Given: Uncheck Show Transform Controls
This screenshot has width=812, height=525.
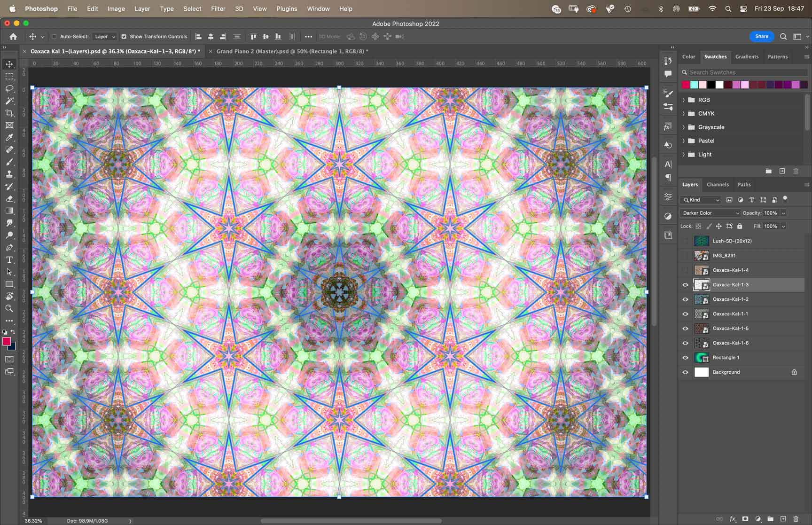Looking at the screenshot, I should coord(124,36).
